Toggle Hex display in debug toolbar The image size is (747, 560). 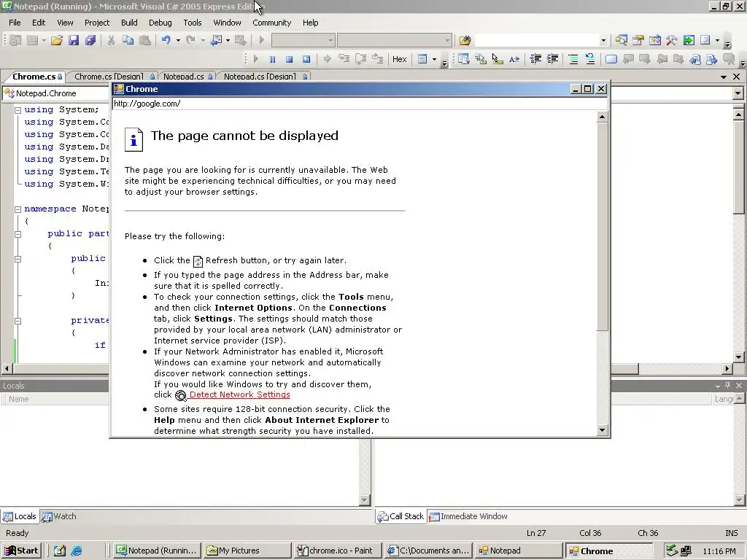click(x=399, y=59)
